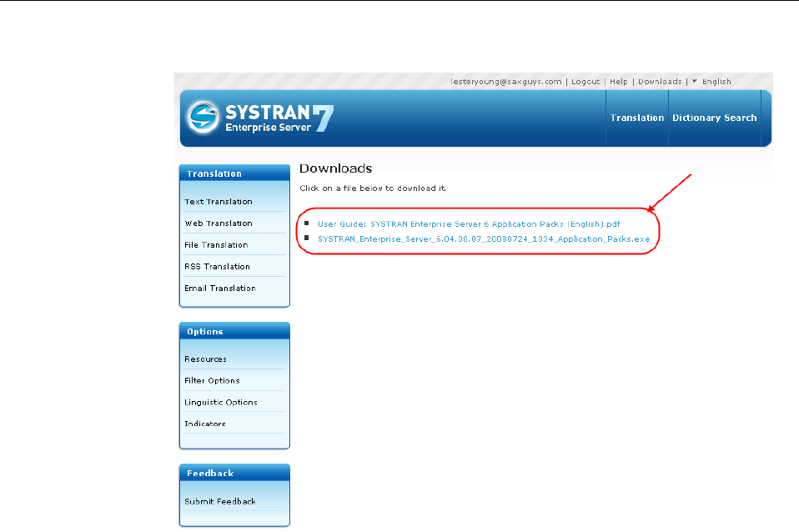Open Filter Options in sidebar
This screenshot has height=532, width=799.
pos(212,380)
